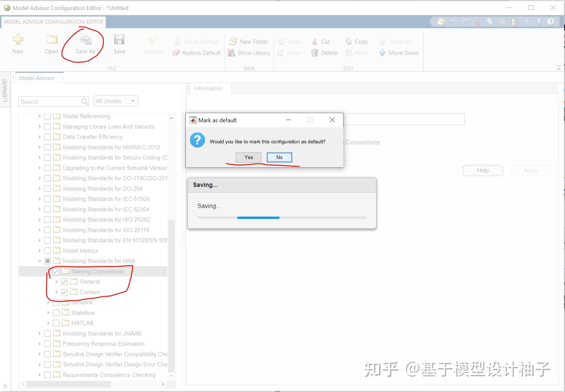Click Undo in the Edit section
This screenshot has width=565, height=392.
click(289, 42)
